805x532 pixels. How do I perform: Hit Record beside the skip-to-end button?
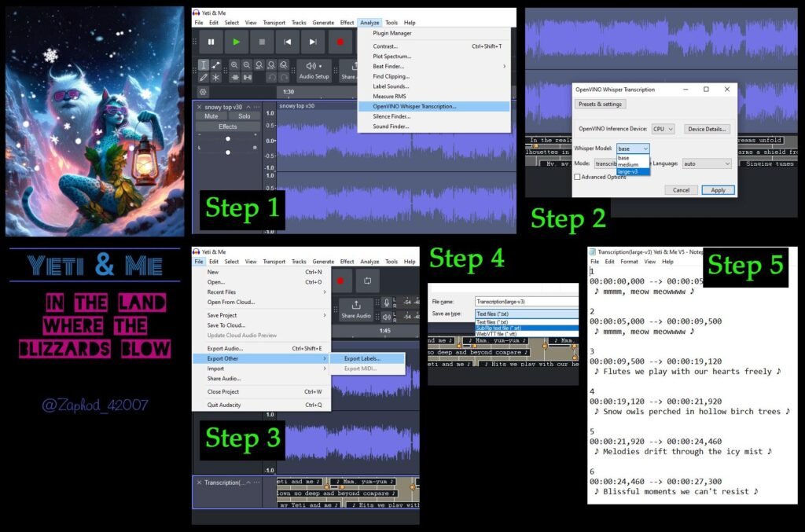(x=340, y=42)
